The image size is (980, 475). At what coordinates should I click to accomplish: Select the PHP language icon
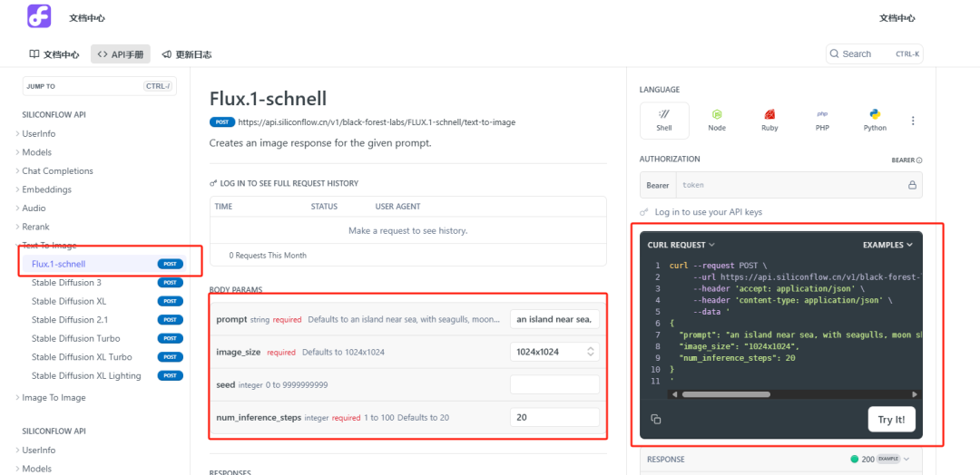coord(822,120)
